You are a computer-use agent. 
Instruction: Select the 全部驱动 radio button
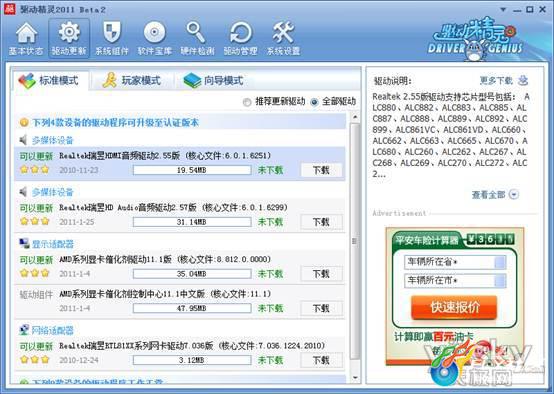click(314, 102)
